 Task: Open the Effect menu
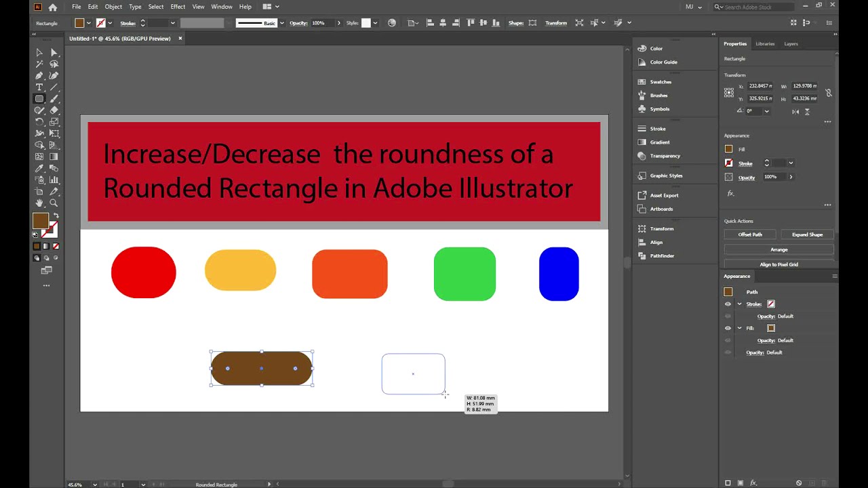[x=178, y=7]
